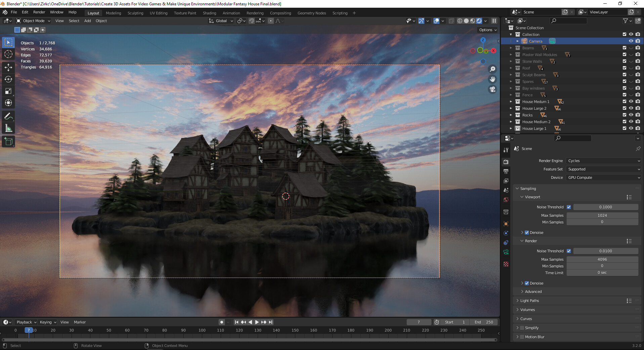This screenshot has width=644, height=350.
Task: Select the Move tool in the toolbar
Action: [8, 67]
